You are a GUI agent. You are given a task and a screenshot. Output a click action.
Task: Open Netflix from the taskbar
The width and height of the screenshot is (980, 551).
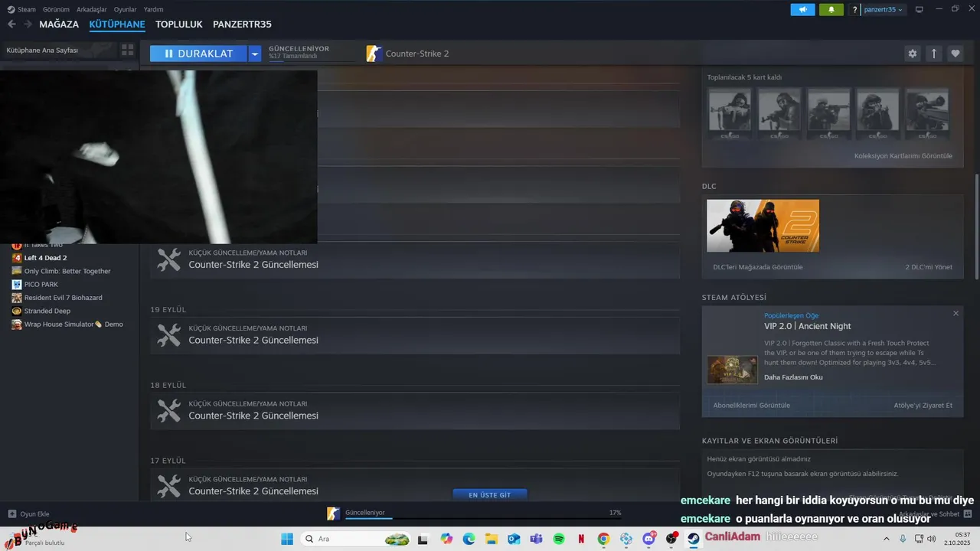pos(581,539)
